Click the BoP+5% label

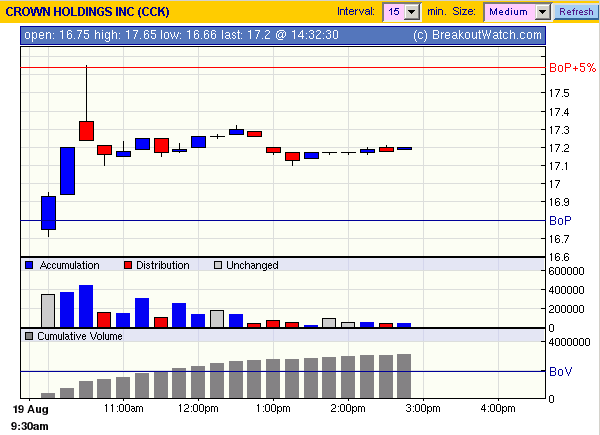click(572, 68)
